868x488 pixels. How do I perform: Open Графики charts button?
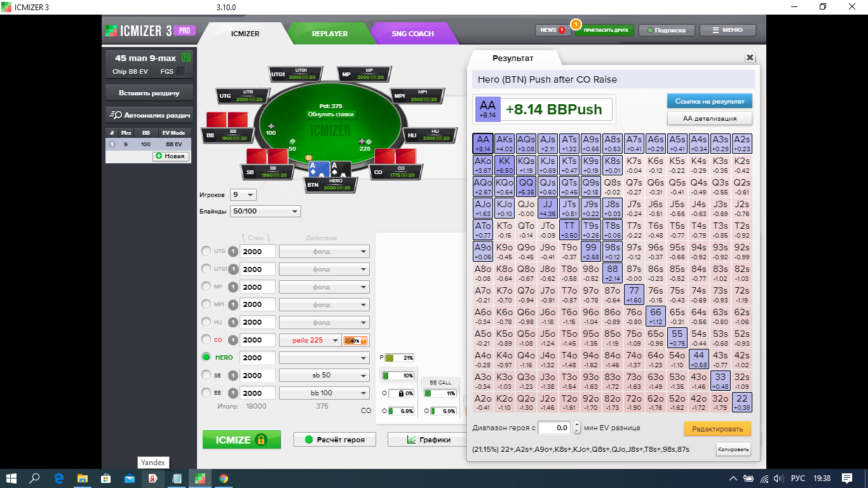(428, 439)
